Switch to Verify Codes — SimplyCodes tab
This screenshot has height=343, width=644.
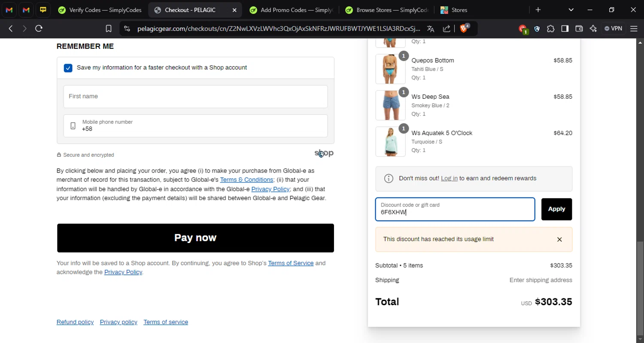(x=100, y=10)
